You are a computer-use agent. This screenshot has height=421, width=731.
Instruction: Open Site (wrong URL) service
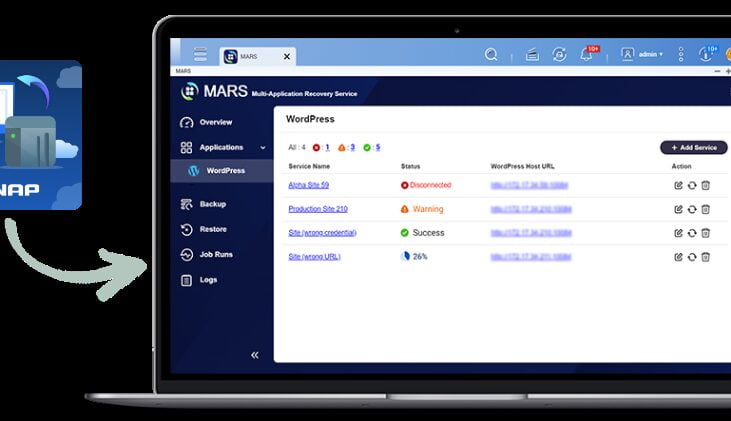click(314, 257)
